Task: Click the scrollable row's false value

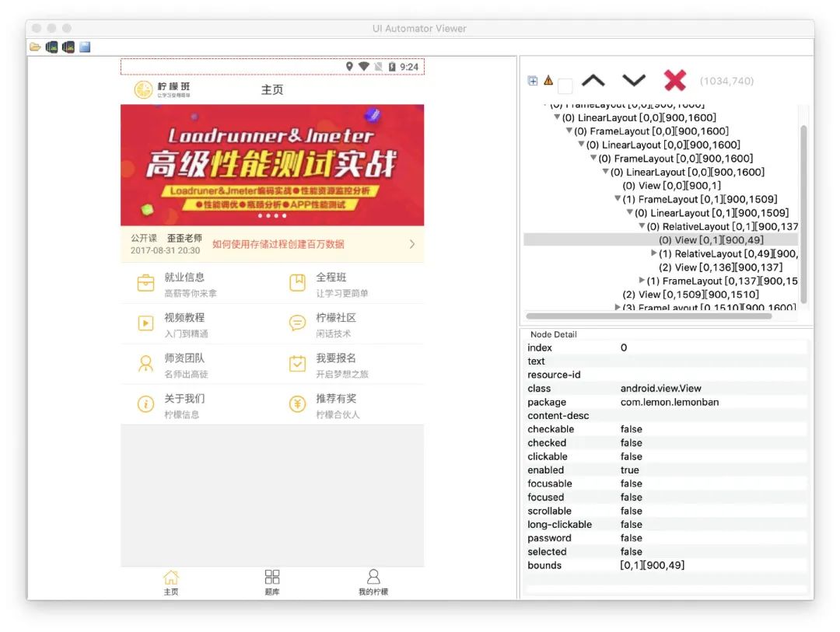Action: [x=631, y=511]
